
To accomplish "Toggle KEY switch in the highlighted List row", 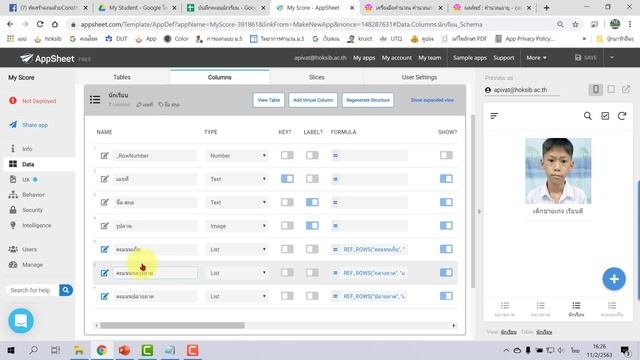I will click(287, 273).
